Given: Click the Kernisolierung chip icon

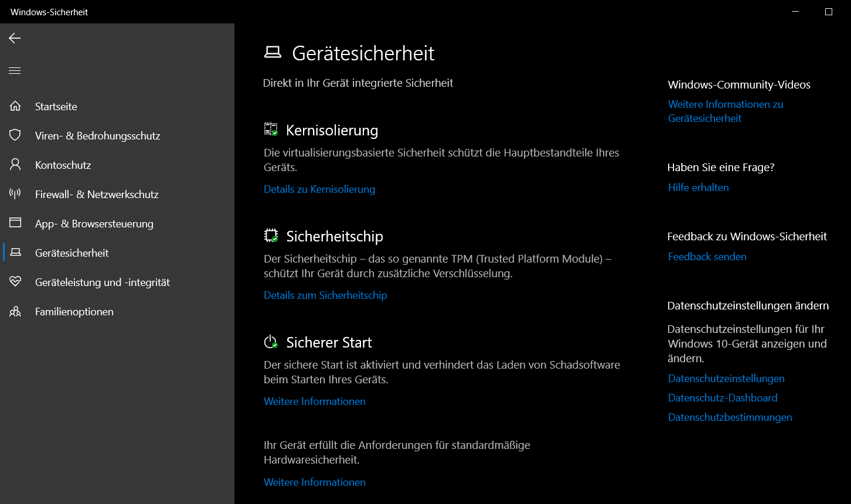Looking at the screenshot, I should [x=271, y=130].
